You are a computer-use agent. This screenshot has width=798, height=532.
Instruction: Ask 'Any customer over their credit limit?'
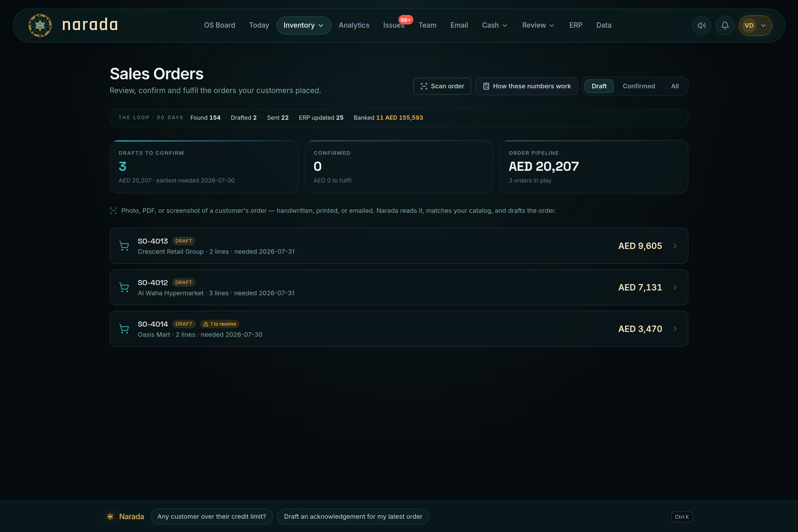pyautogui.click(x=211, y=516)
